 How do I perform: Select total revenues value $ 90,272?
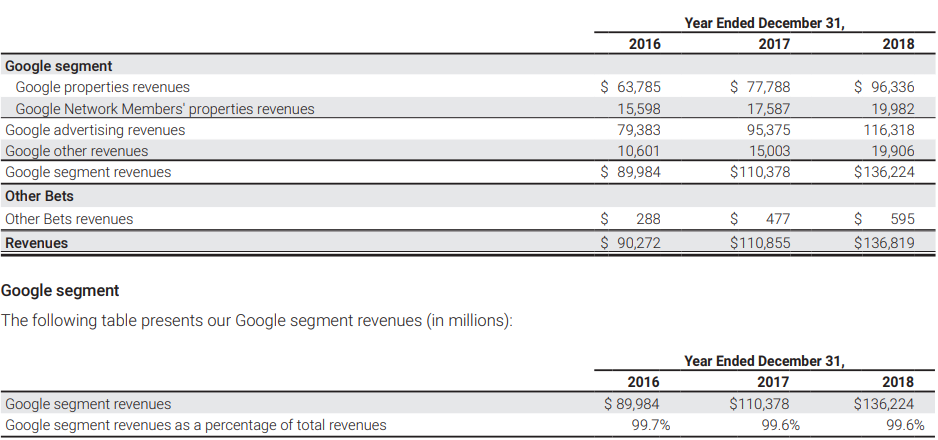coord(631,243)
